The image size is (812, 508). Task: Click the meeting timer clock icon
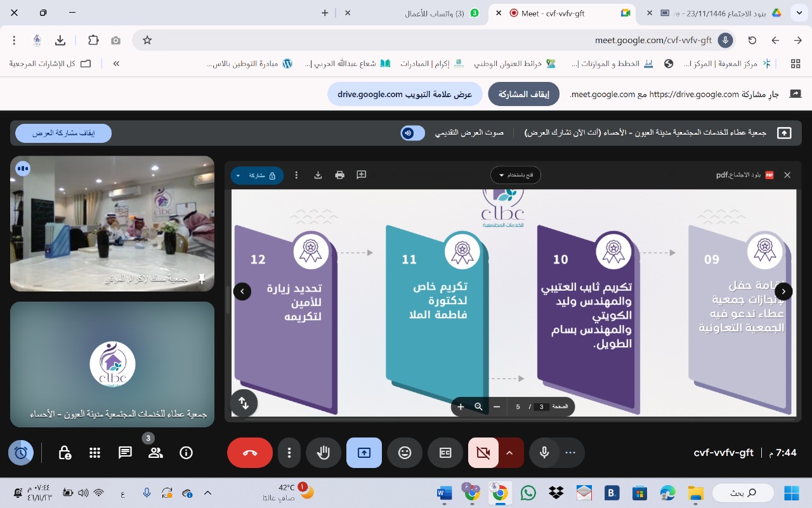coord(21,453)
